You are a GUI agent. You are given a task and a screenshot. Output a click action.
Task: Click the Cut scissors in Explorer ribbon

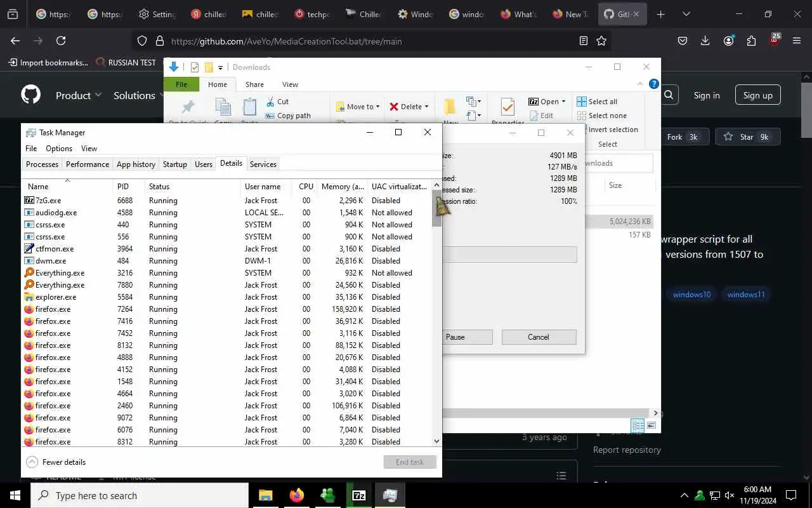pos(277,102)
